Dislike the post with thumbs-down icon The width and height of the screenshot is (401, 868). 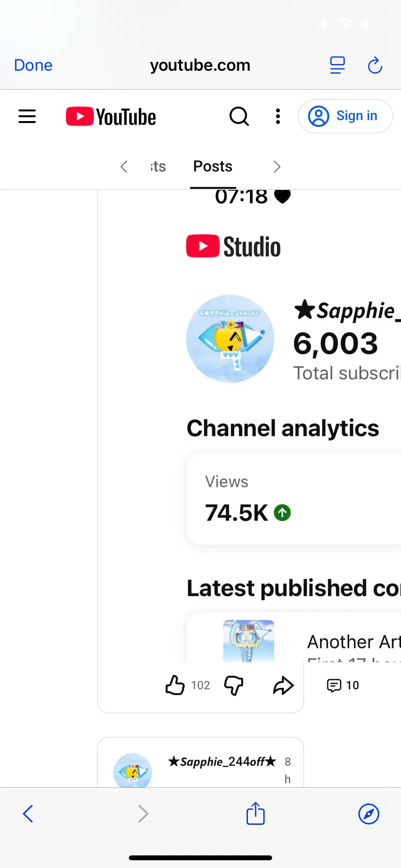233,685
